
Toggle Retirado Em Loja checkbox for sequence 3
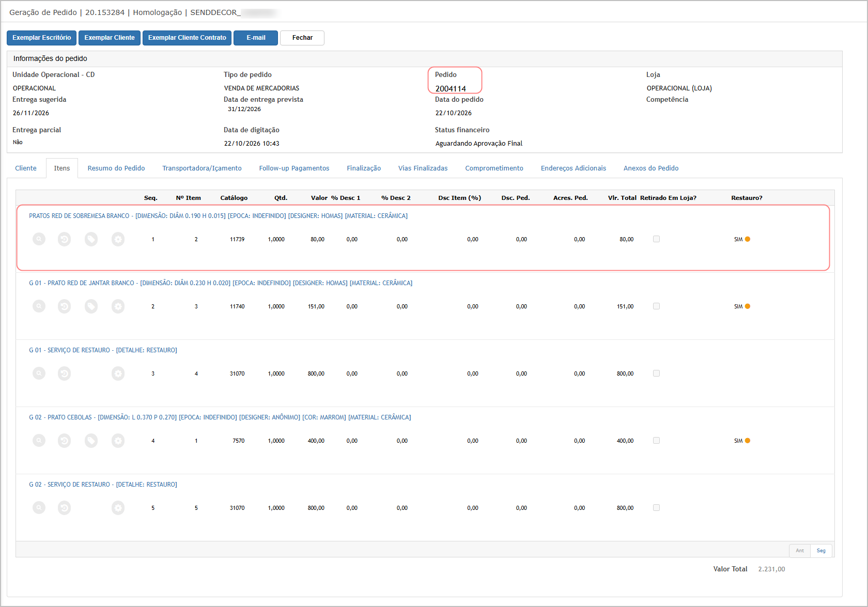click(656, 373)
